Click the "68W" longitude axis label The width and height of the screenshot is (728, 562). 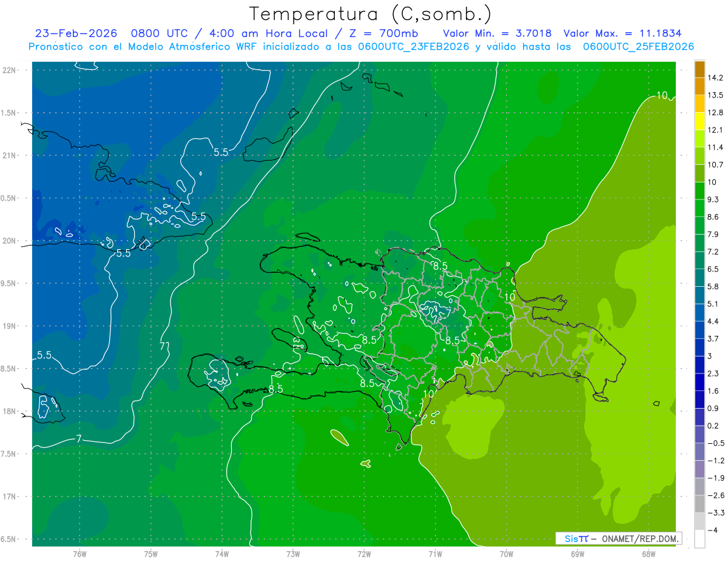[x=649, y=554]
